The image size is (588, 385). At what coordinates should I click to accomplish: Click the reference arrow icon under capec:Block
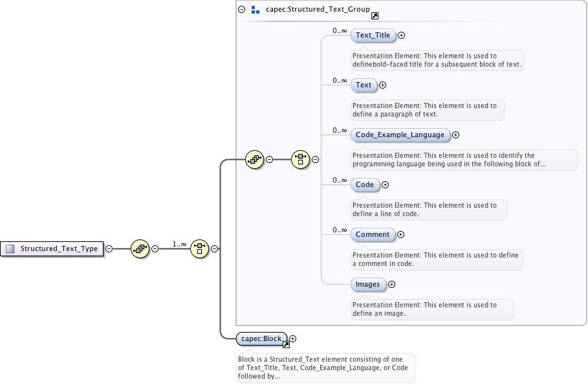pyautogui.click(x=286, y=344)
